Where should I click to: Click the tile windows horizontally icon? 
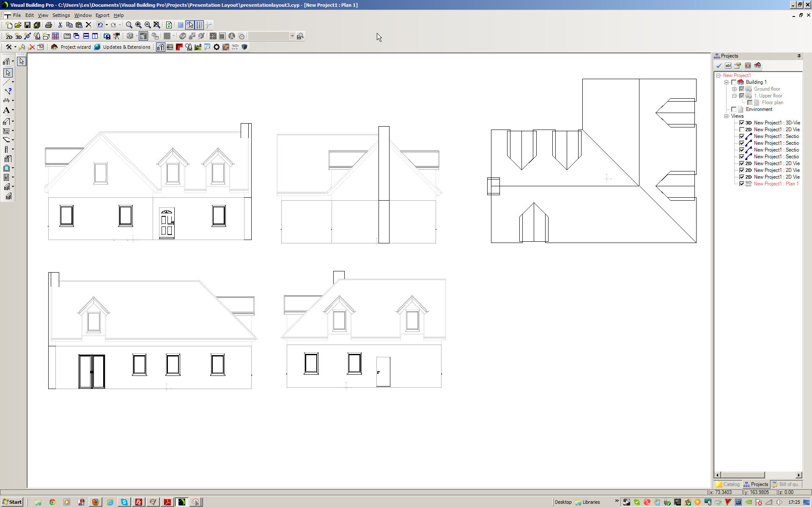tap(86, 36)
